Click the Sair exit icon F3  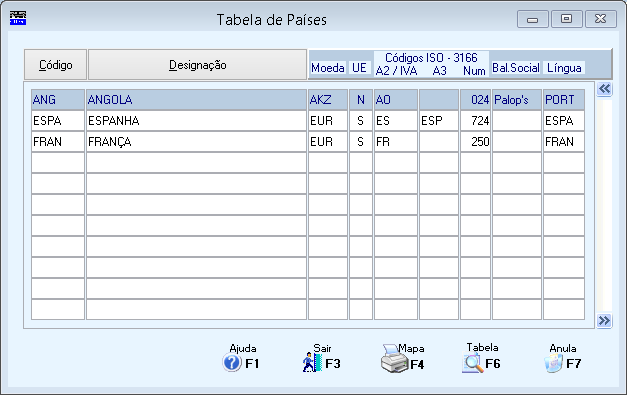coord(312,362)
